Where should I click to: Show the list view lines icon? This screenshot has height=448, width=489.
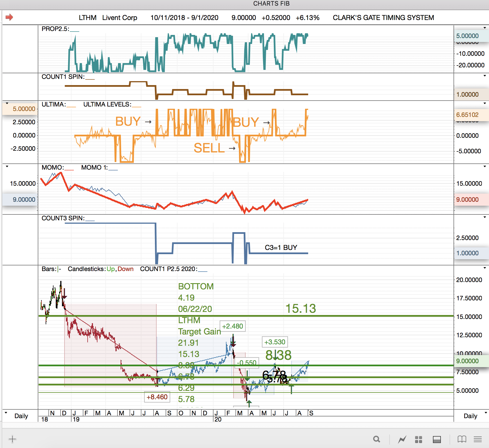(478, 439)
